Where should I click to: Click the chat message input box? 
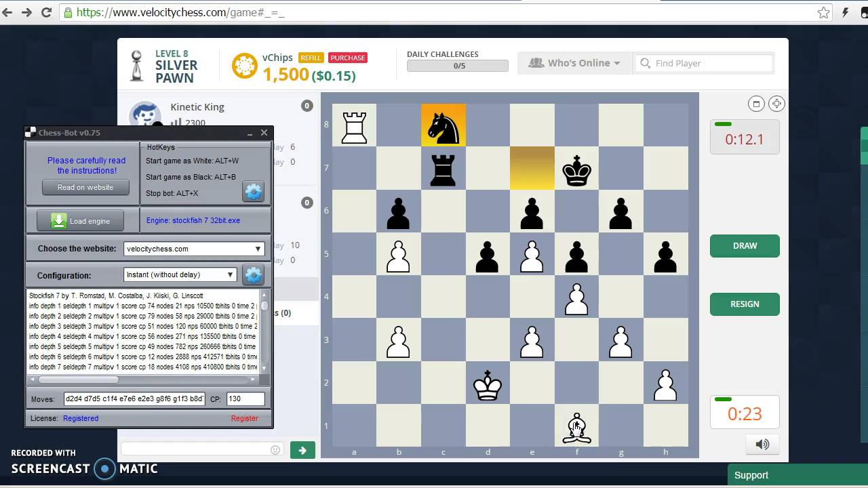(202, 450)
